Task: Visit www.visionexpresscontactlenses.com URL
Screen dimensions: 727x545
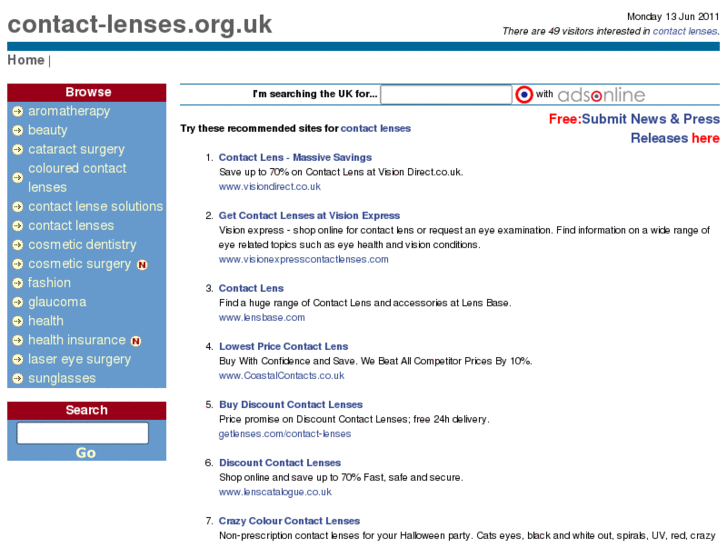Action: tap(304, 259)
